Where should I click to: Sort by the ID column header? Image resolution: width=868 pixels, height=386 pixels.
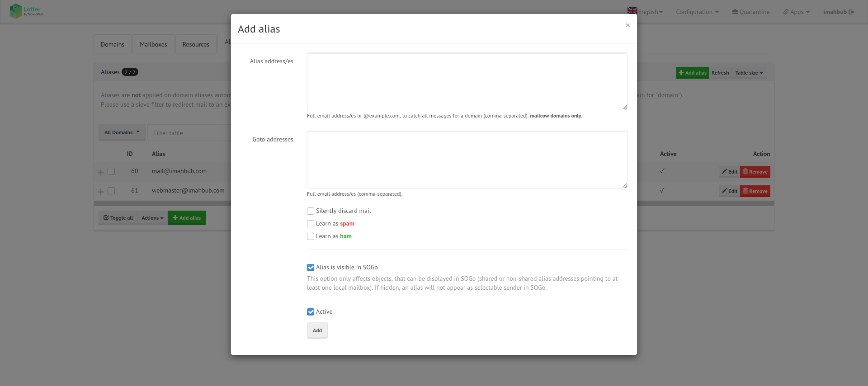130,154
